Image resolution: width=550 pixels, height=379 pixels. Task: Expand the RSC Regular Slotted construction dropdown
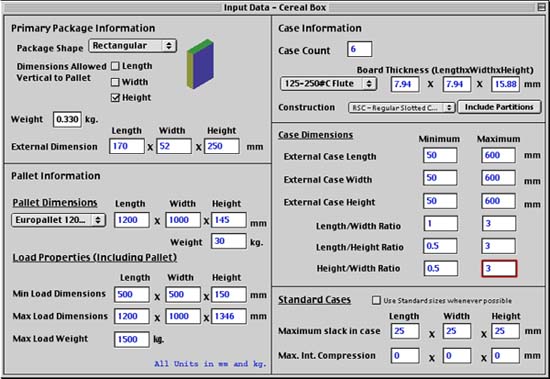402,108
